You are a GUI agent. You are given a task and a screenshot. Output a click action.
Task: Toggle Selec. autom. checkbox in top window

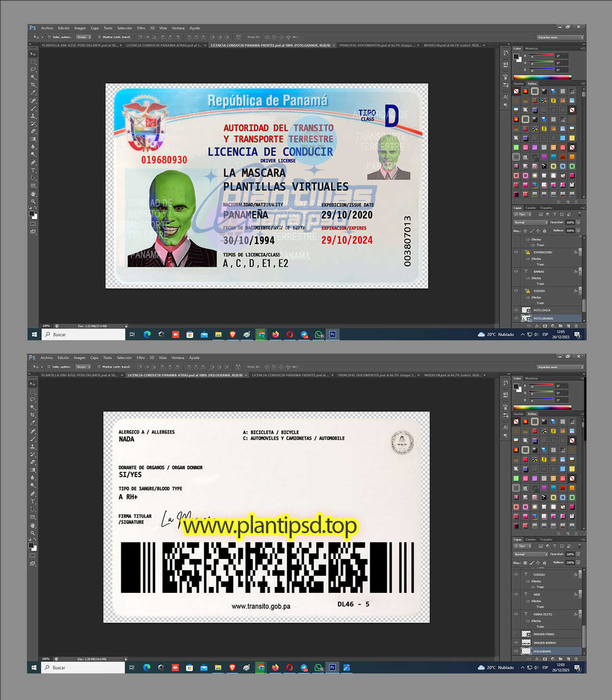[x=49, y=37]
